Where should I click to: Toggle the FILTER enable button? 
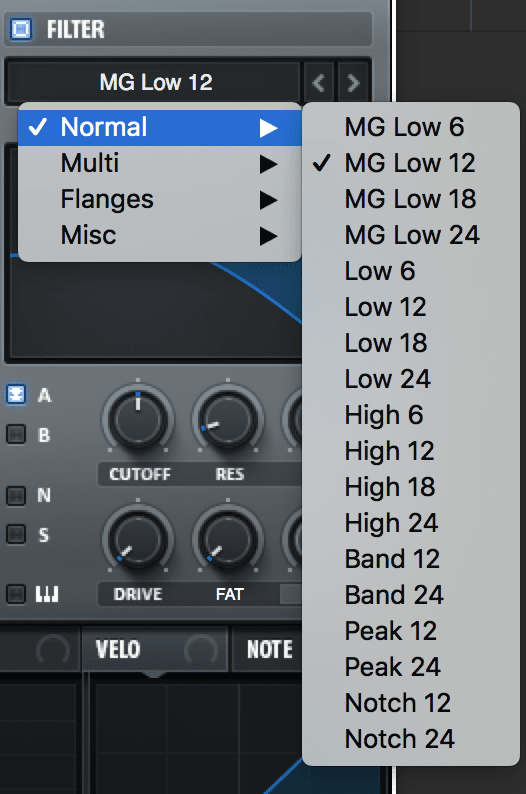coord(21,29)
